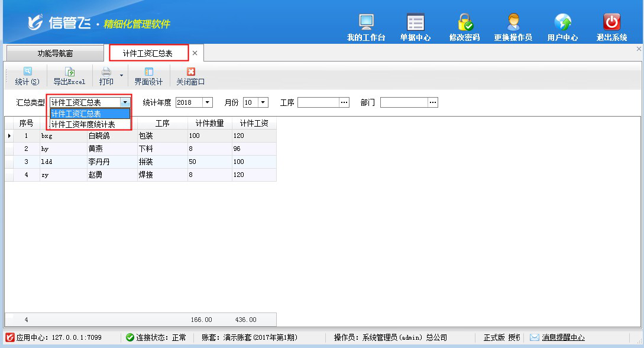Expand the Print button dropdown arrow
644x348 pixels.
pyautogui.click(x=121, y=75)
